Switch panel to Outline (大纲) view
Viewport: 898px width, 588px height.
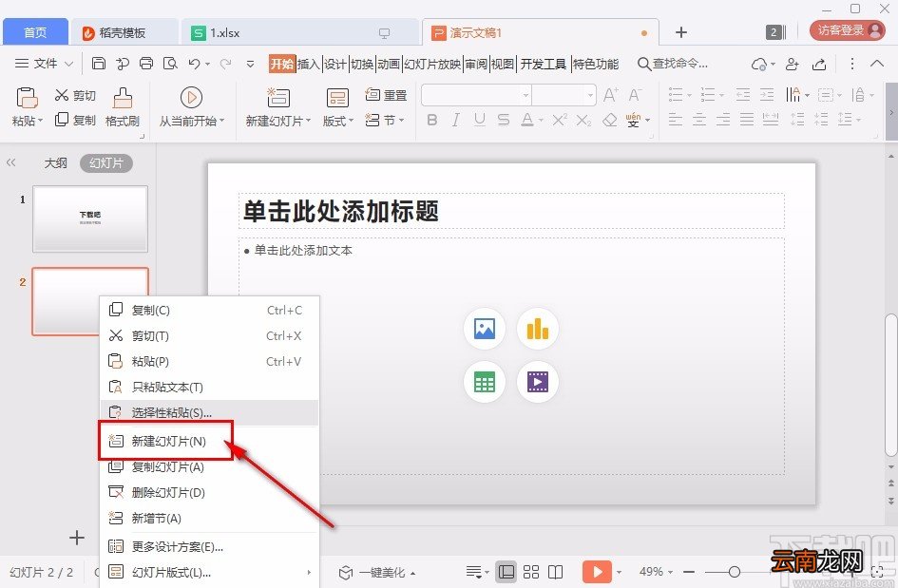pos(55,163)
